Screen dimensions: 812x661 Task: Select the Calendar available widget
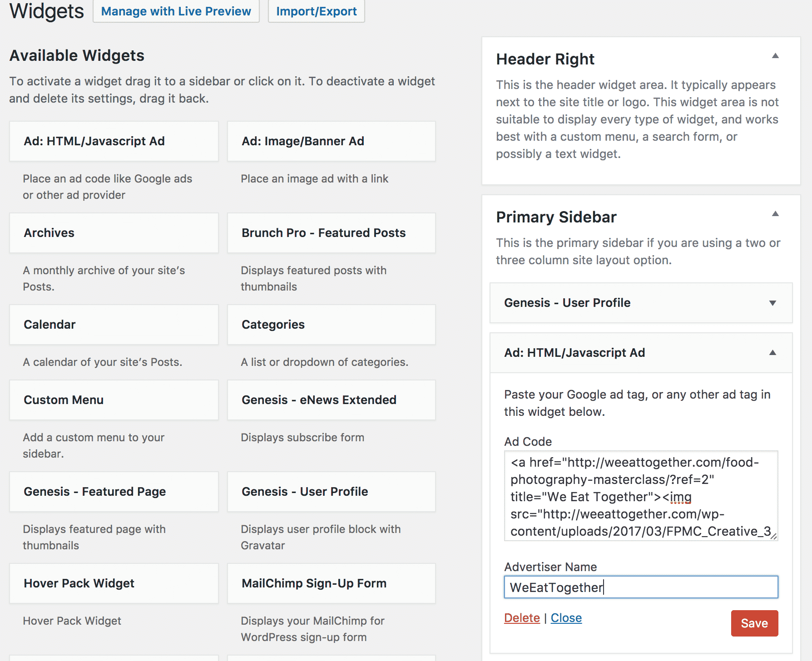coord(114,325)
